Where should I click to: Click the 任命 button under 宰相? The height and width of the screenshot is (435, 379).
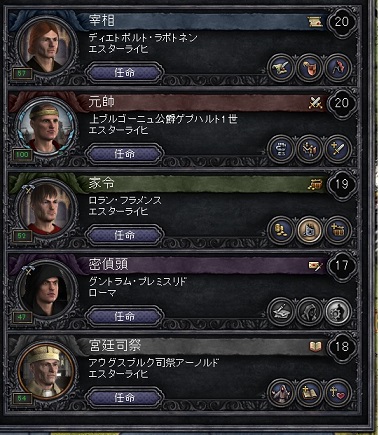click(x=124, y=72)
